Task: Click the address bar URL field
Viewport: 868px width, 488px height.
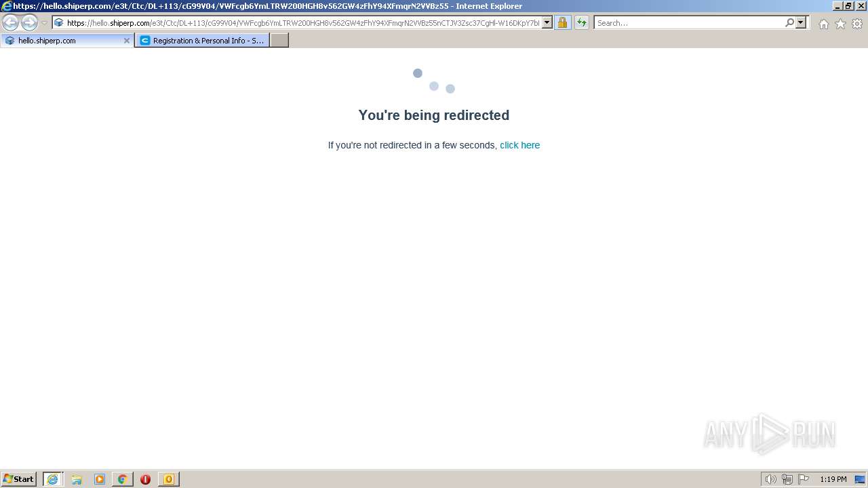Action: coord(303,22)
